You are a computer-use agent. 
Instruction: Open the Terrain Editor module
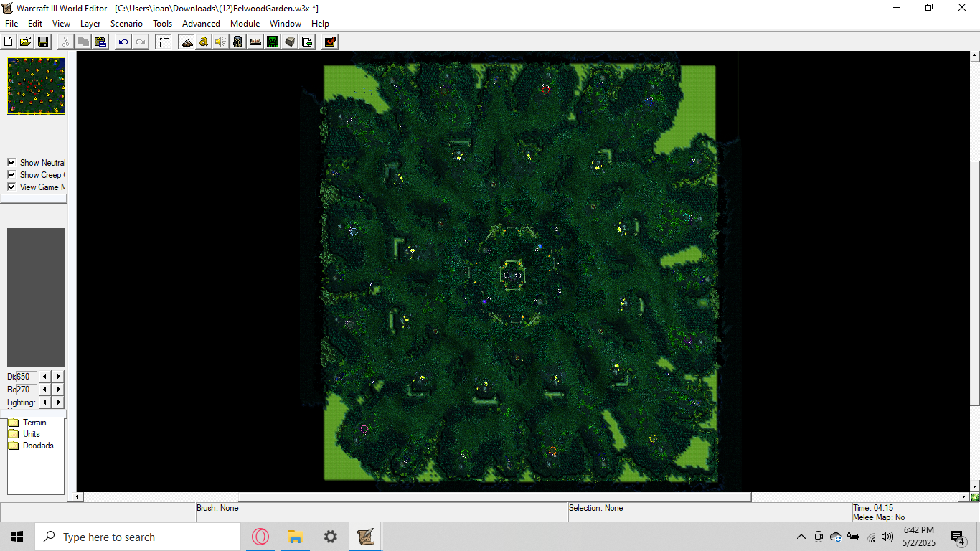[187, 42]
